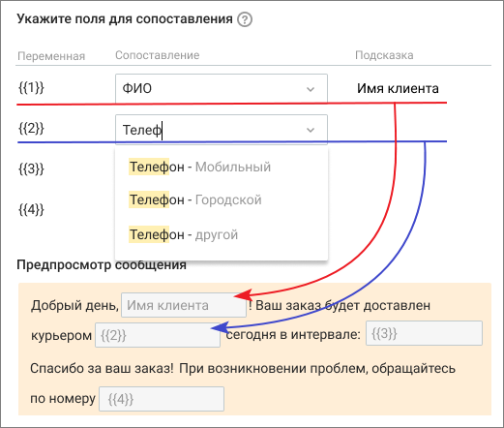Click the Имя клиента hint text

[398, 88]
